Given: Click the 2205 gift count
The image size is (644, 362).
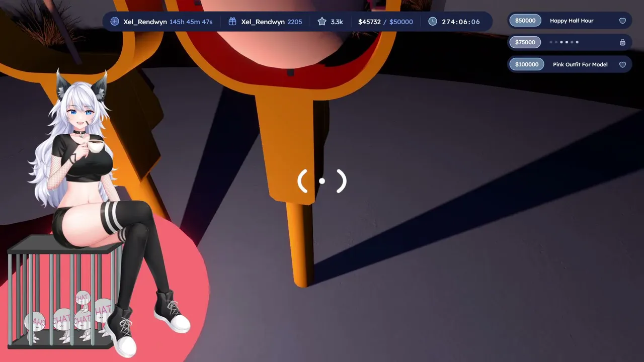Looking at the screenshot, I should tap(295, 22).
